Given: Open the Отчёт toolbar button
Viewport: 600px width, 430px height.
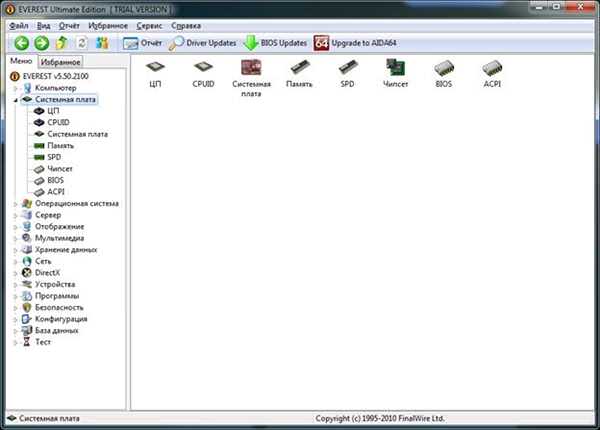Looking at the screenshot, I should pyautogui.click(x=142, y=43).
